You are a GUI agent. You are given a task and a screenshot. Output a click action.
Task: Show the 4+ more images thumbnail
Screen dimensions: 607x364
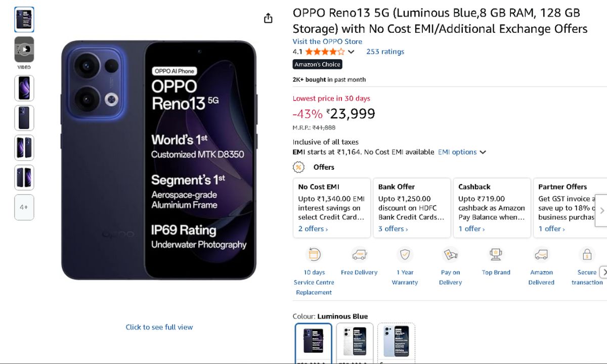pyautogui.click(x=24, y=207)
